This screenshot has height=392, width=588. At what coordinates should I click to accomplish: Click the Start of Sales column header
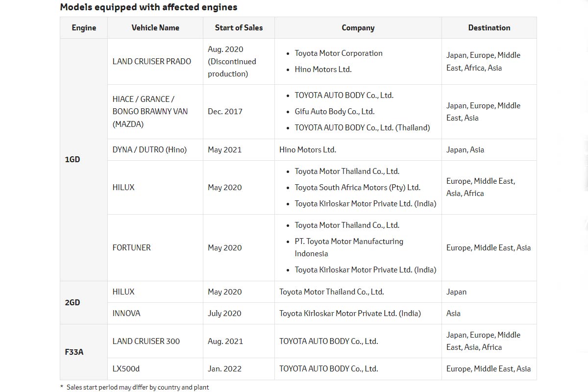click(239, 28)
